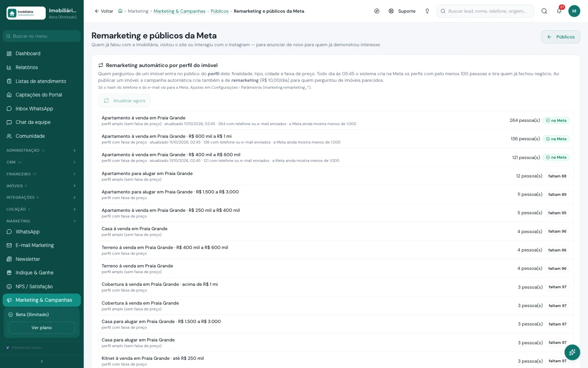The width and height of the screenshot is (588, 368).
Task: Click the Públicos back button
Action: pyautogui.click(x=561, y=37)
